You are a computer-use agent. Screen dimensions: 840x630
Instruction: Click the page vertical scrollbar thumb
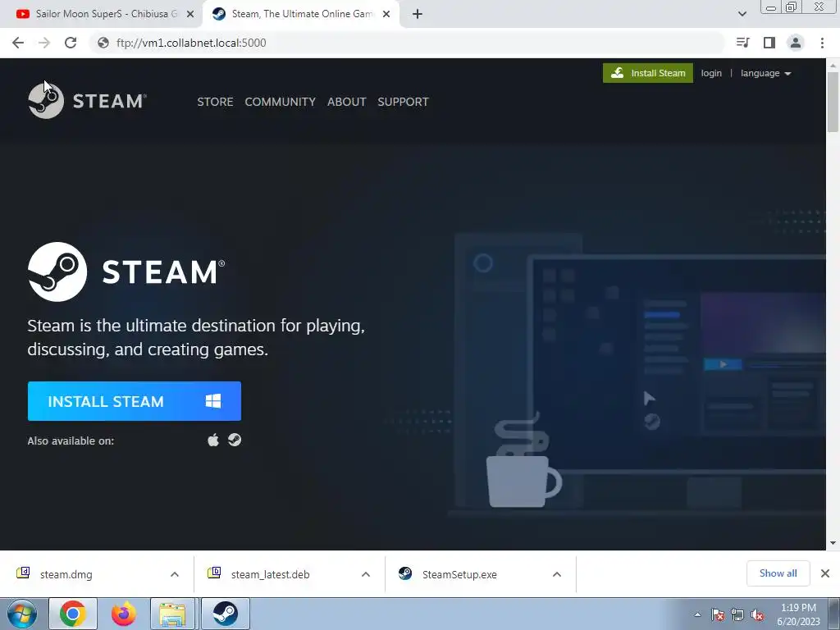[833, 102]
